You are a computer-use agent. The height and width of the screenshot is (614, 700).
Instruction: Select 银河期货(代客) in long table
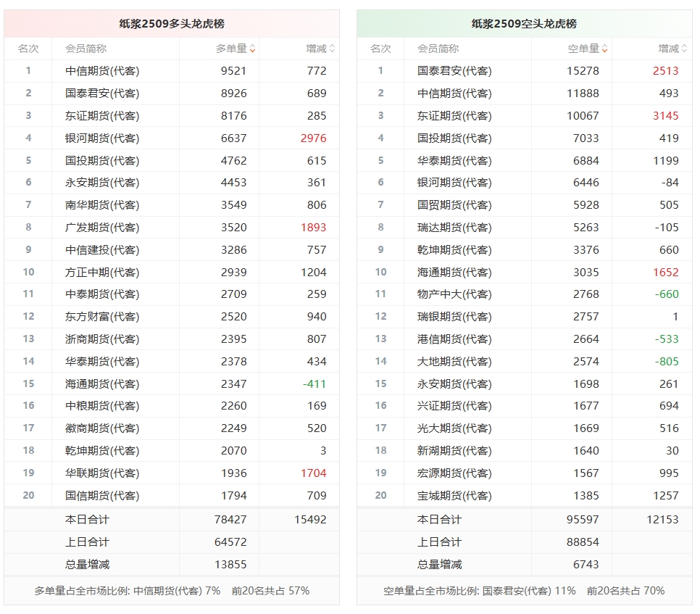[102, 138]
